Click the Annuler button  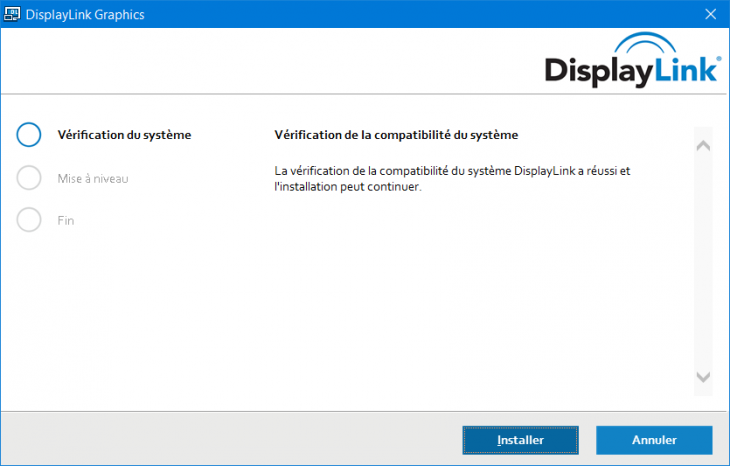(654, 440)
